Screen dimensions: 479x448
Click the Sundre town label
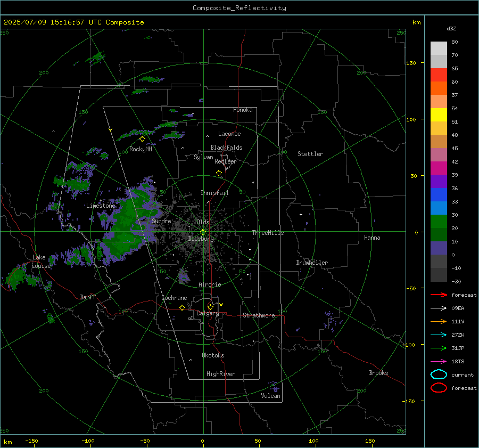tap(161, 221)
